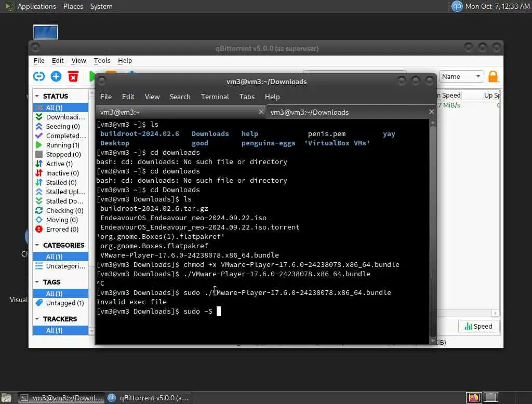
Task: Open qBittorrent File menu
Action: point(39,61)
